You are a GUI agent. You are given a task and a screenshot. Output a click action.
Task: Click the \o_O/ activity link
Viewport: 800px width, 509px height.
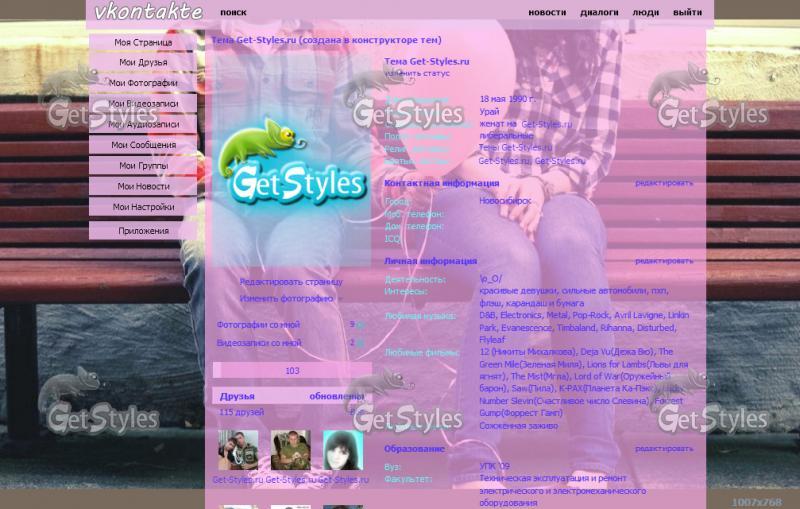(x=491, y=279)
